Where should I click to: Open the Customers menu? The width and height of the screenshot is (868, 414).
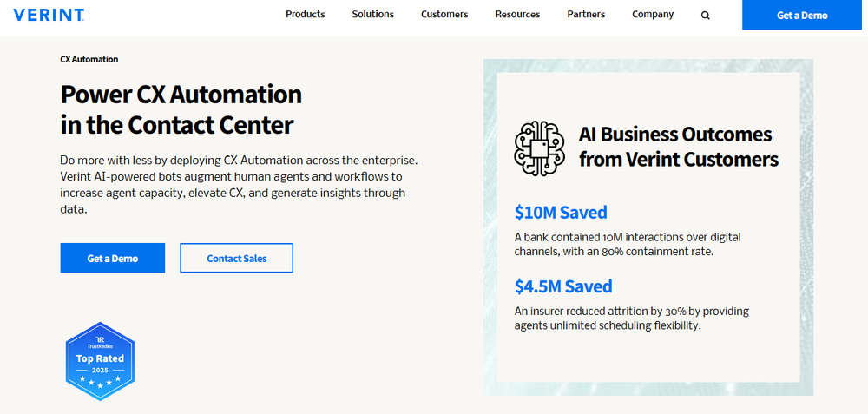(x=444, y=15)
